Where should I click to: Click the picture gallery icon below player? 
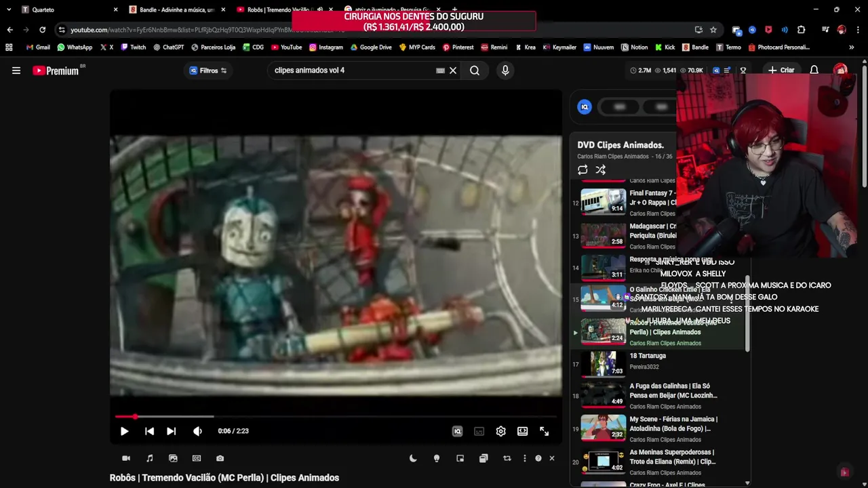tap(173, 458)
